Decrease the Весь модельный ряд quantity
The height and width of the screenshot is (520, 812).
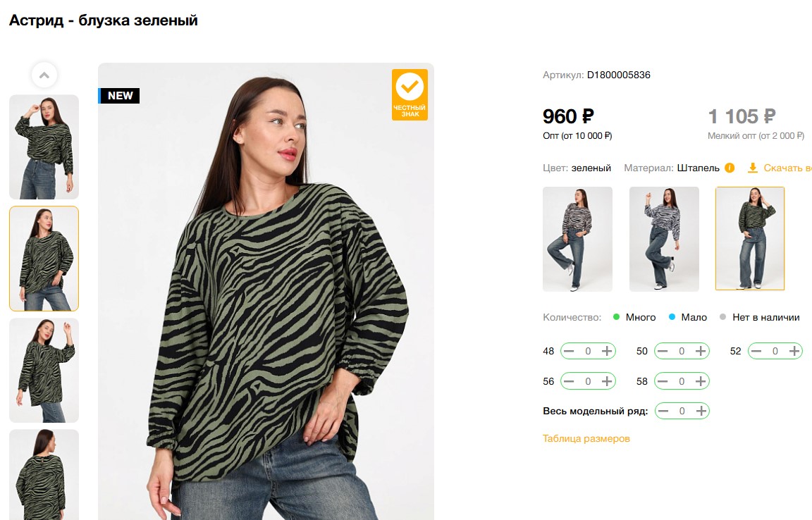tap(663, 411)
